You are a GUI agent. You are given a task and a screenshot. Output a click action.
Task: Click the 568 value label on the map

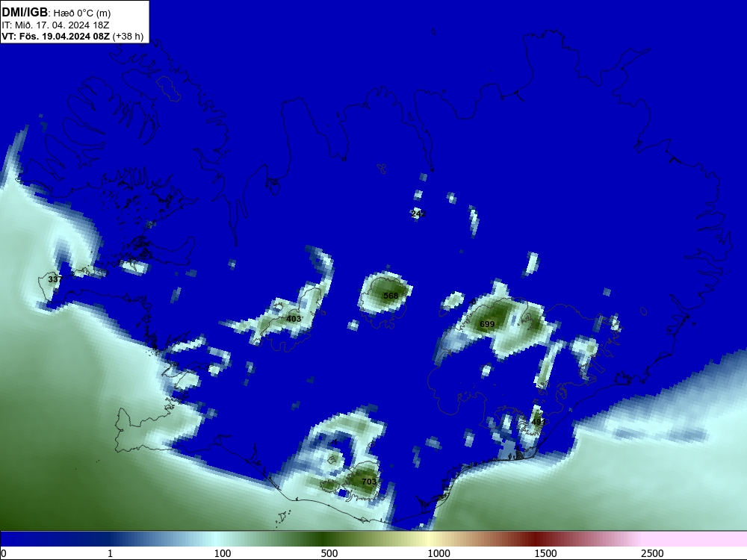(x=391, y=296)
